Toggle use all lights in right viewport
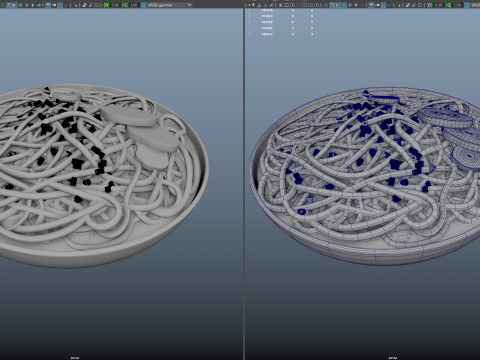 tap(356, 5)
